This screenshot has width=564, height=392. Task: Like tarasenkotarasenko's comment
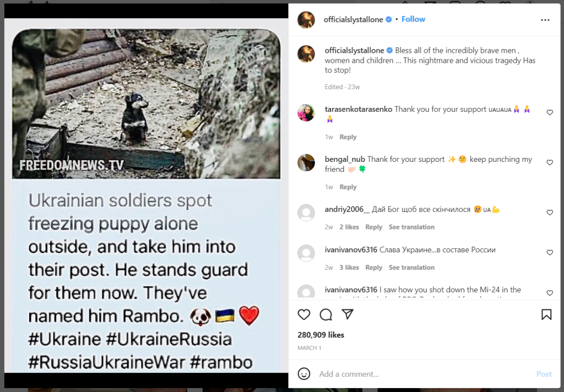pos(550,112)
